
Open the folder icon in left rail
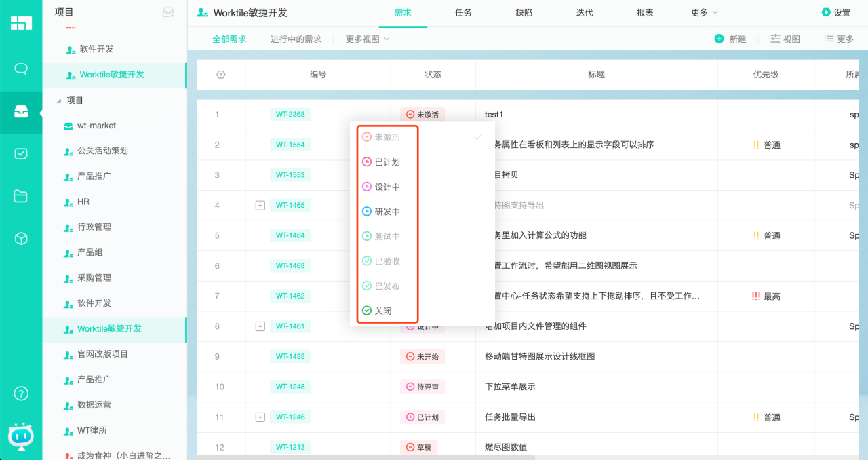click(x=21, y=196)
